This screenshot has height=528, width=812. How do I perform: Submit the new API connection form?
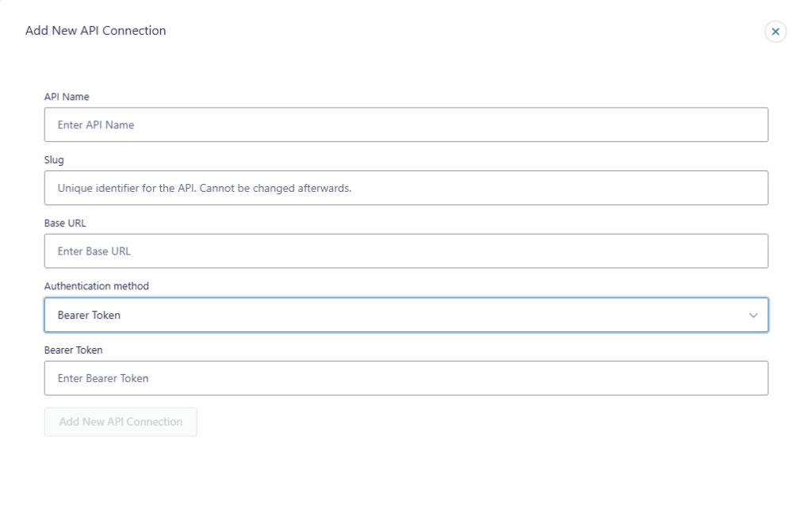[x=120, y=422]
